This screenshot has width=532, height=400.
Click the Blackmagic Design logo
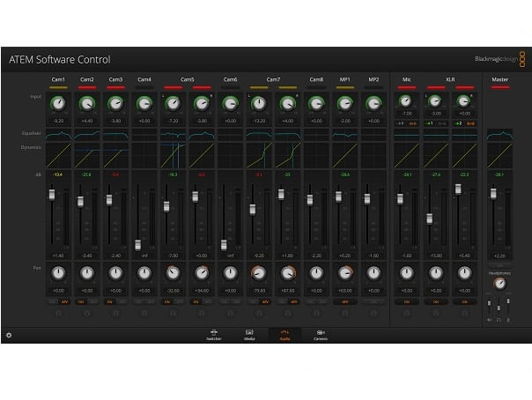[x=500, y=59]
